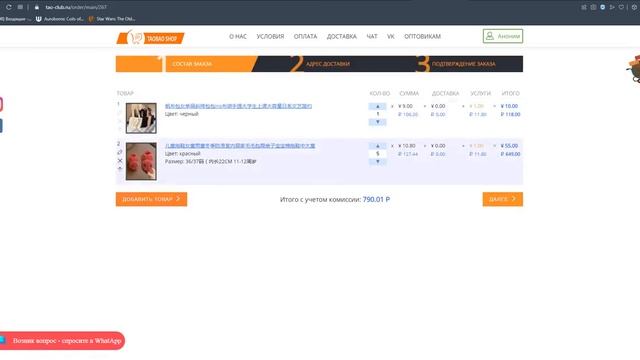The height and width of the screenshot is (360, 640).
Task: Click the blue shield extension icon
Action: pyautogui.click(x=602, y=7)
